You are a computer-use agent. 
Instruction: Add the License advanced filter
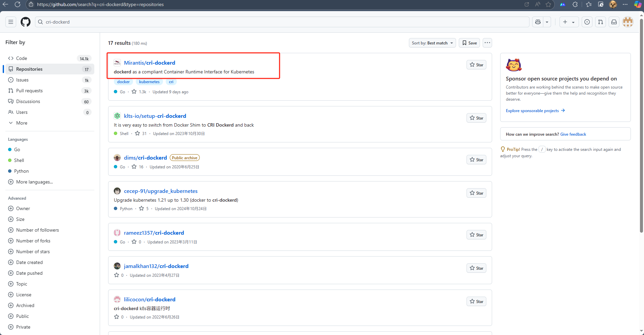click(x=50, y=295)
